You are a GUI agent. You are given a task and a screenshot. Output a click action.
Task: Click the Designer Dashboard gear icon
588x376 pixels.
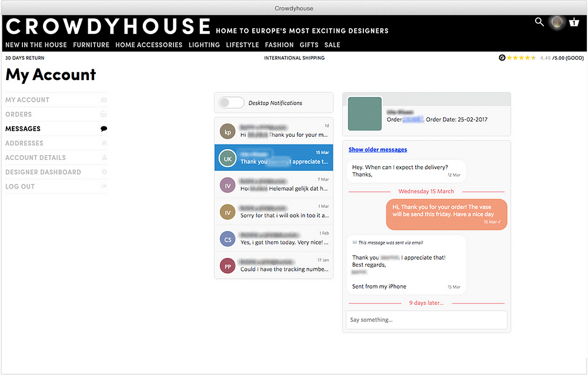(104, 172)
